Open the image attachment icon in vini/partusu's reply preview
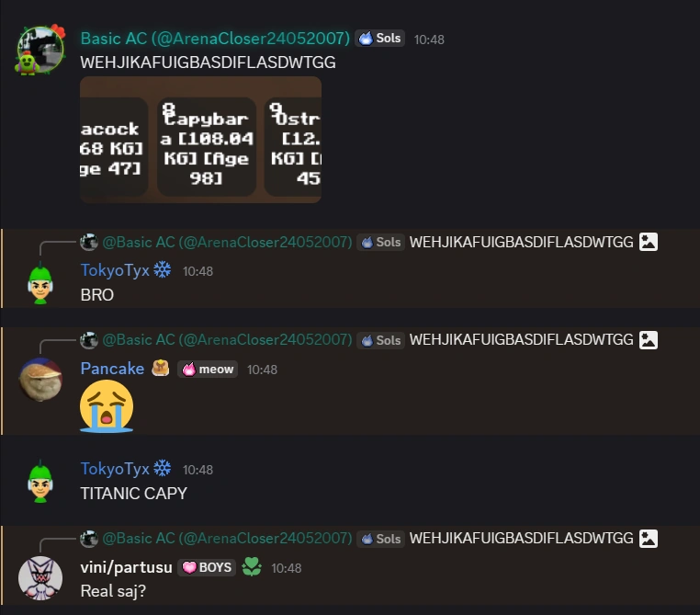Viewport: 700px width, 615px height. (649, 538)
